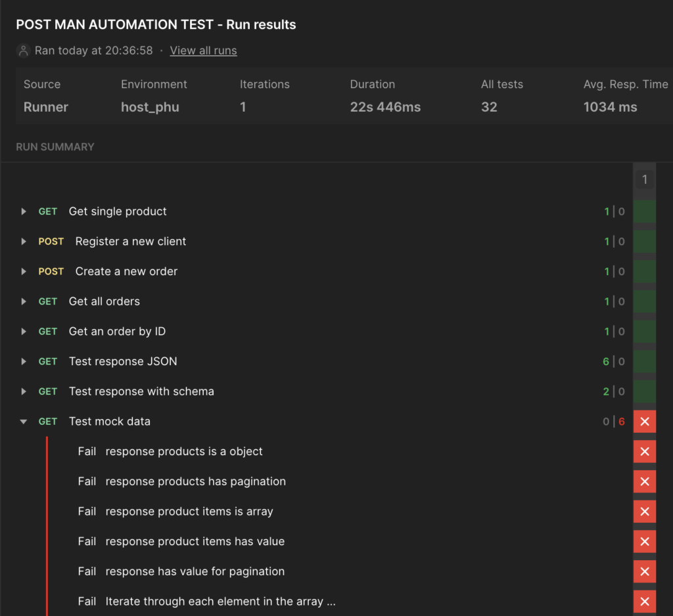Click the GET method label for Get all orders
Image resolution: width=673 pixels, height=616 pixels.
(47, 301)
